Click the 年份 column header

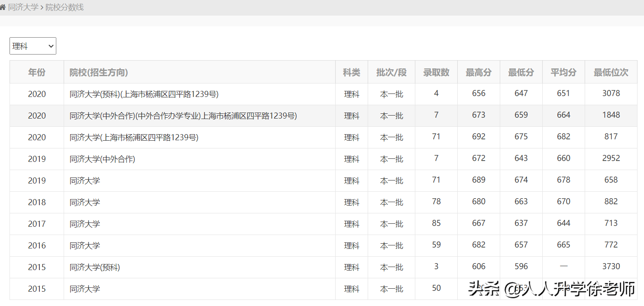click(x=36, y=72)
